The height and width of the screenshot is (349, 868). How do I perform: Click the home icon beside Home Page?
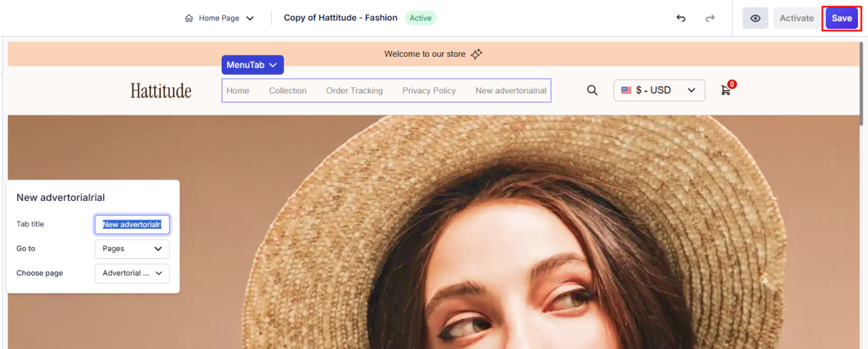(189, 18)
